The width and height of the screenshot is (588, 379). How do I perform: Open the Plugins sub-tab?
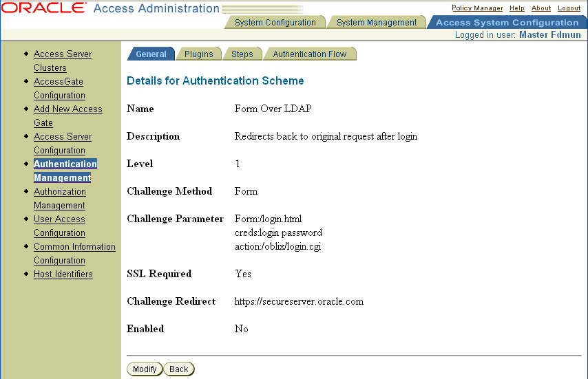pos(199,54)
